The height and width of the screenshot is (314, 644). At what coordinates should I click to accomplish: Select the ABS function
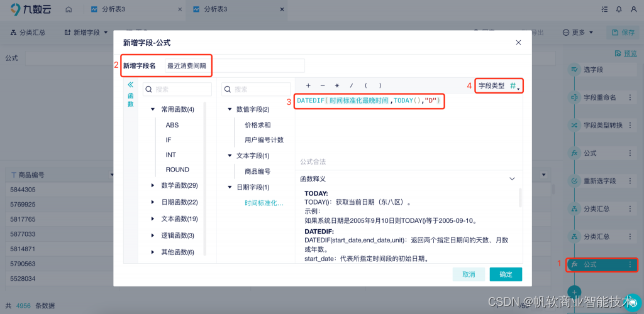pyautogui.click(x=172, y=125)
